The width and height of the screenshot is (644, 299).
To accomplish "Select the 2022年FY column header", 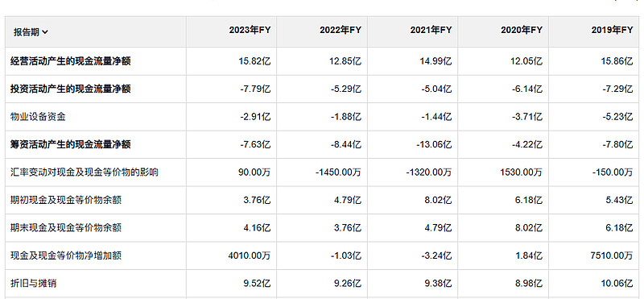I will 341,31.
